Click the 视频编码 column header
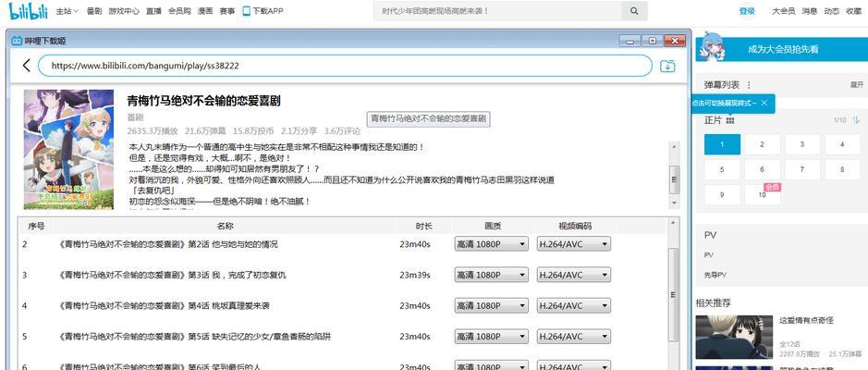Image resolution: width=868 pixels, height=370 pixels. [x=575, y=226]
